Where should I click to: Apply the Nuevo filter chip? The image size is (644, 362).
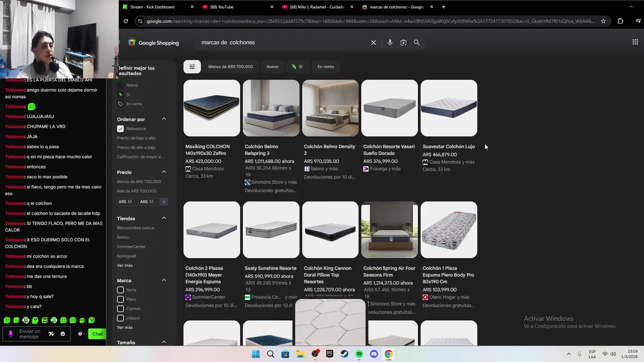272,66
